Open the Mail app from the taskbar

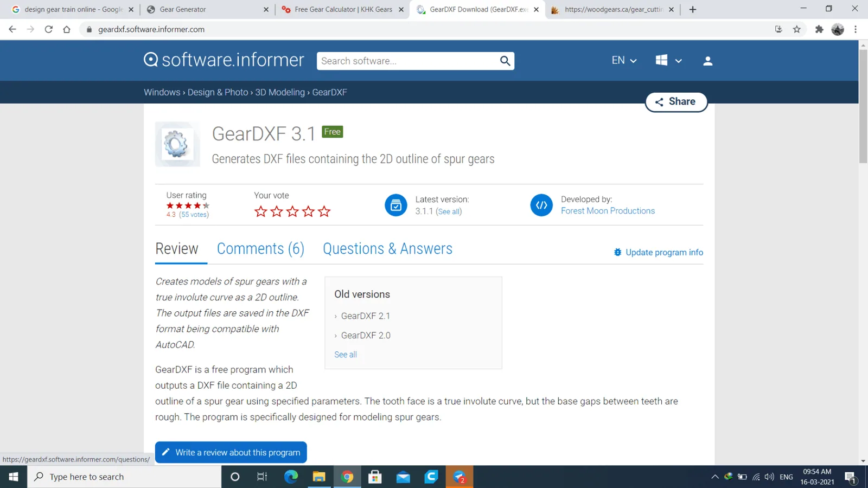coord(403,477)
